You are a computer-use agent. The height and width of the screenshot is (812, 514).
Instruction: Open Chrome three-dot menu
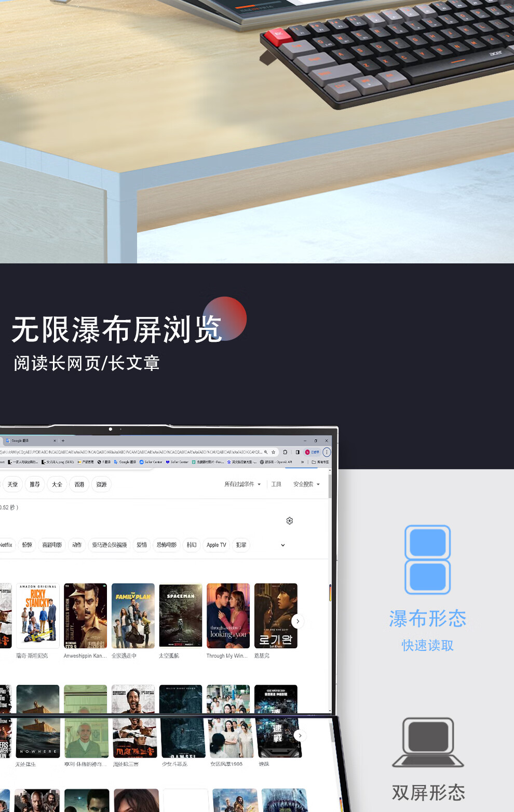327,452
